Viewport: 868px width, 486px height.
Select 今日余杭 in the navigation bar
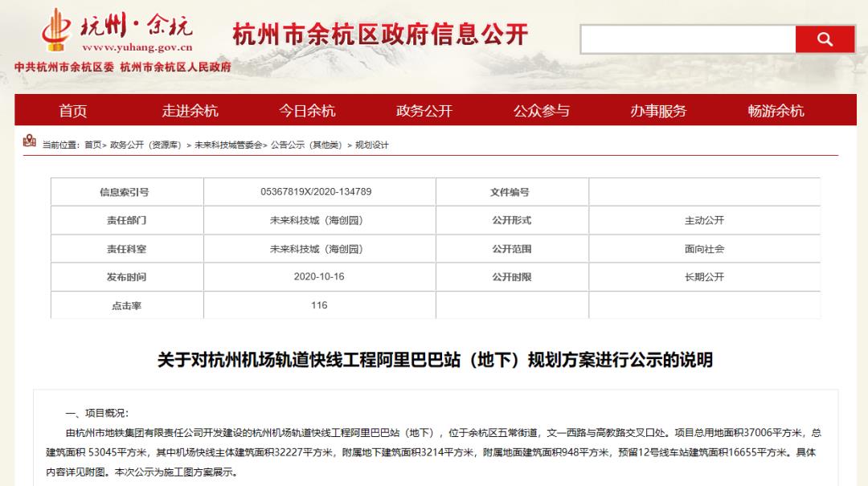coord(307,111)
